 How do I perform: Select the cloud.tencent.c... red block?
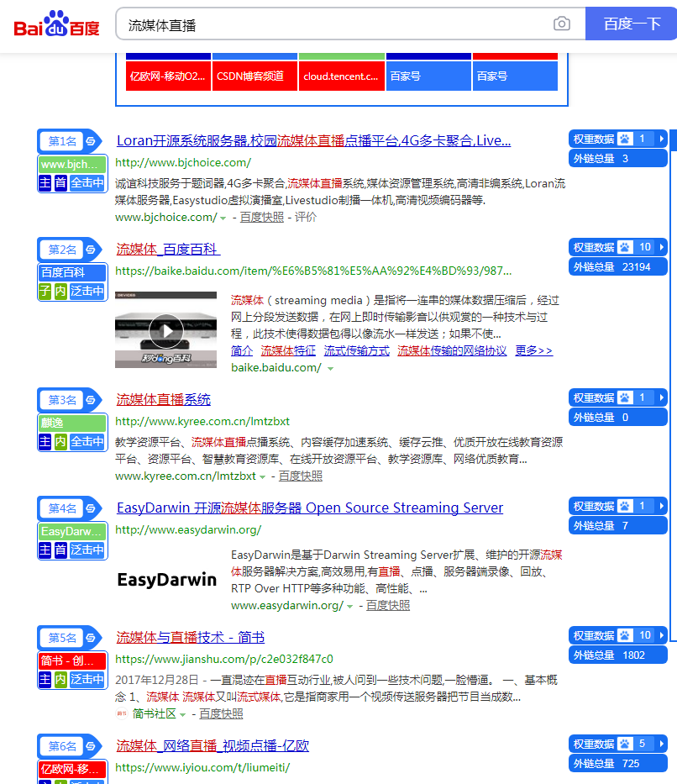[x=342, y=76]
